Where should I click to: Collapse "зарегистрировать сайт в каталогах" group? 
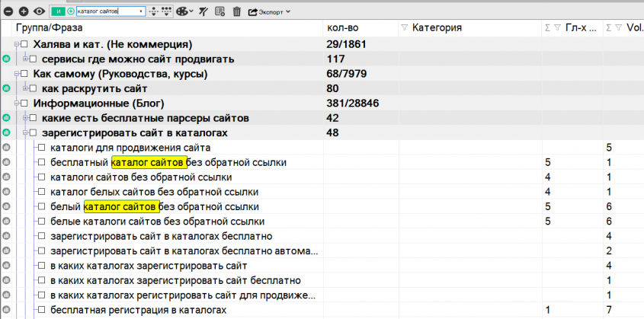coord(26,132)
